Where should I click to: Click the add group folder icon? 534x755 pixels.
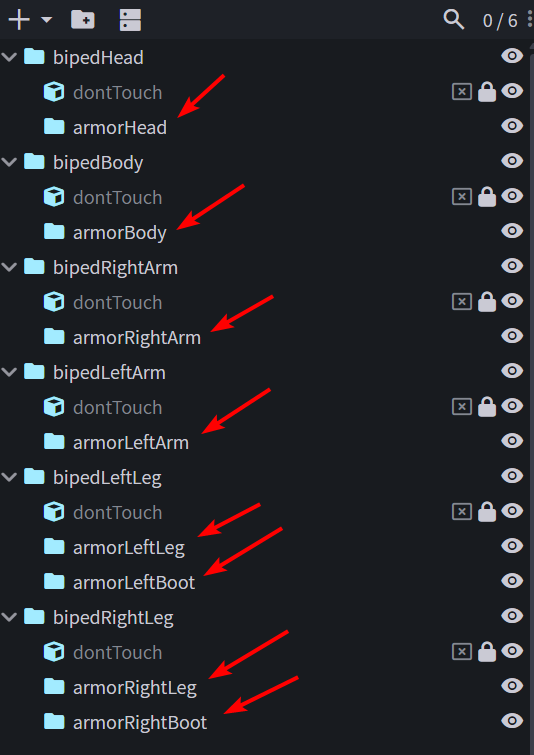pos(83,20)
